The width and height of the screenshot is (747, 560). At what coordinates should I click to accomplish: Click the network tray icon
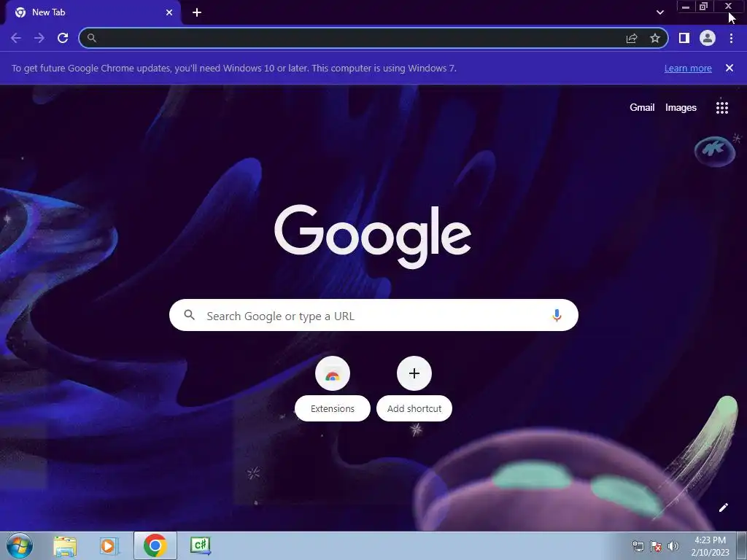click(638, 546)
